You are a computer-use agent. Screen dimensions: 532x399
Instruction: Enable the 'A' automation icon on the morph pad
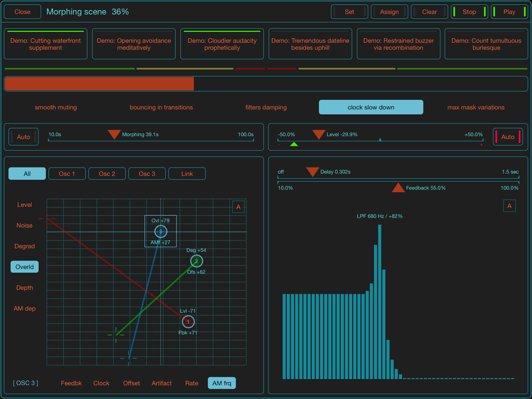(x=238, y=206)
